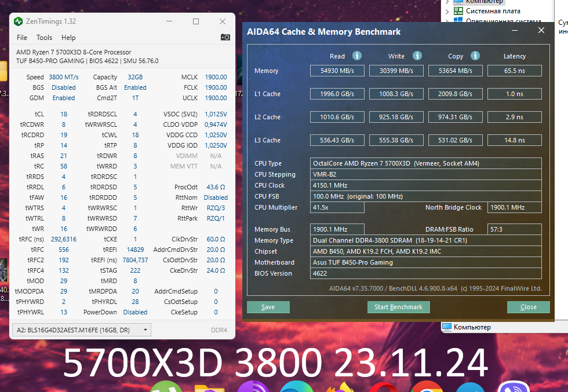The width and height of the screenshot is (568, 392).
Task: Click the GDM value Enabled
Action: tap(64, 98)
